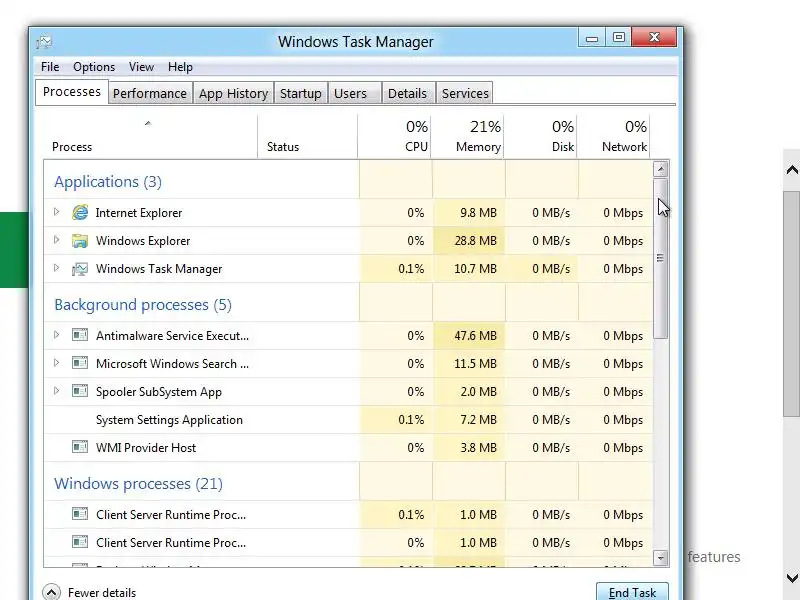Select the WMI Provider Host process name
Screen dimensions: 800x600
pos(146,447)
